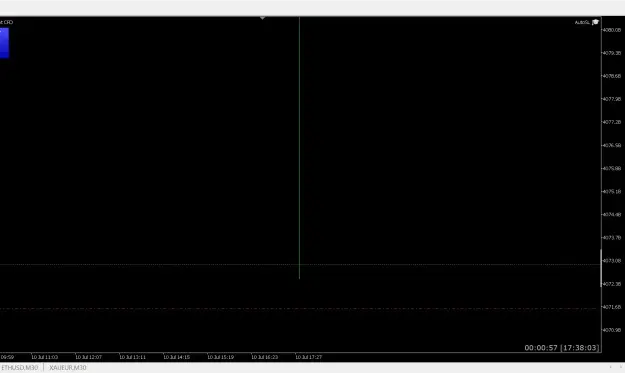Switch to the XAUEUR,M30 chart tab

tap(68, 367)
